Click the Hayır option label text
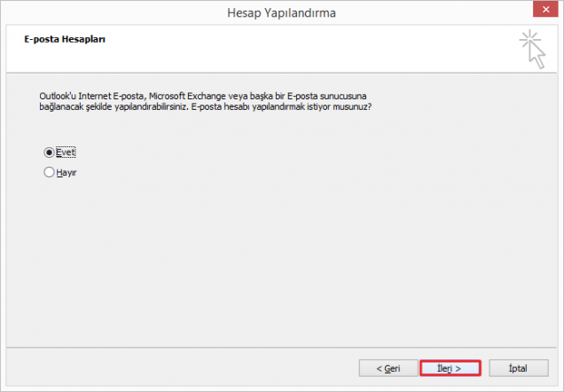The height and width of the screenshot is (392, 564). click(x=67, y=173)
